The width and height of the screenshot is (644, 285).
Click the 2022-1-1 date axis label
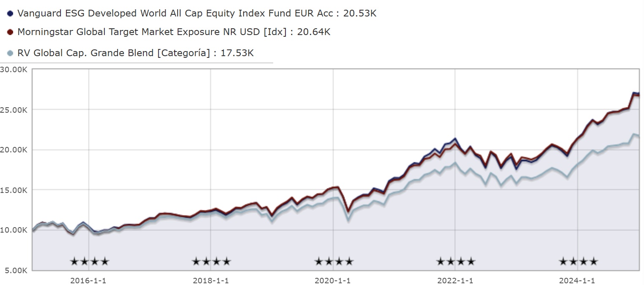tap(455, 281)
